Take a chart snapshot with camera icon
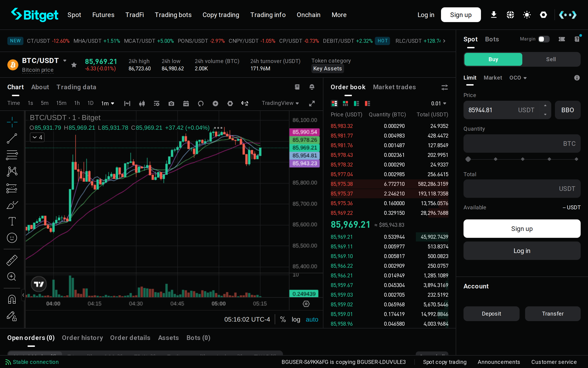Viewport: 588px width, 368px height. click(171, 103)
